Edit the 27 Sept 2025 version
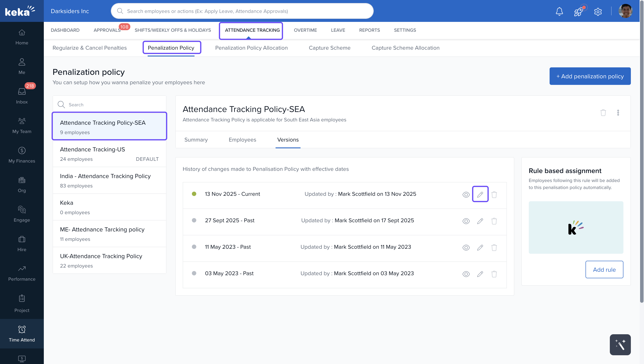This screenshot has width=644, height=364. (480, 221)
